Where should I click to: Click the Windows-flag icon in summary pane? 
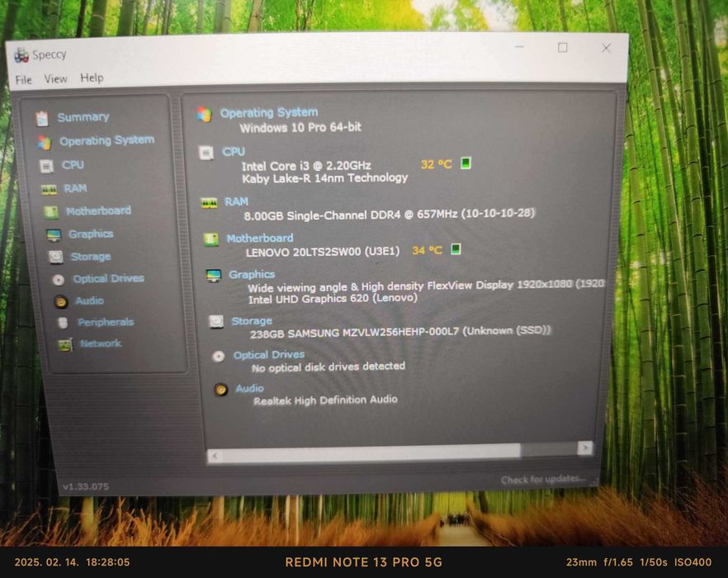pyautogui.click(x=205, y=114)
